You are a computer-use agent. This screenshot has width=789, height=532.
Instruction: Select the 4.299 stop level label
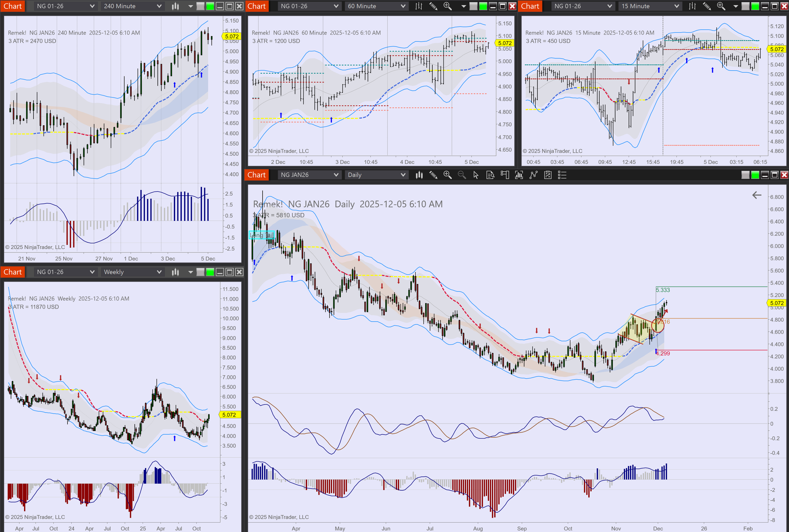pyautogui.click(x=663, y=353)
